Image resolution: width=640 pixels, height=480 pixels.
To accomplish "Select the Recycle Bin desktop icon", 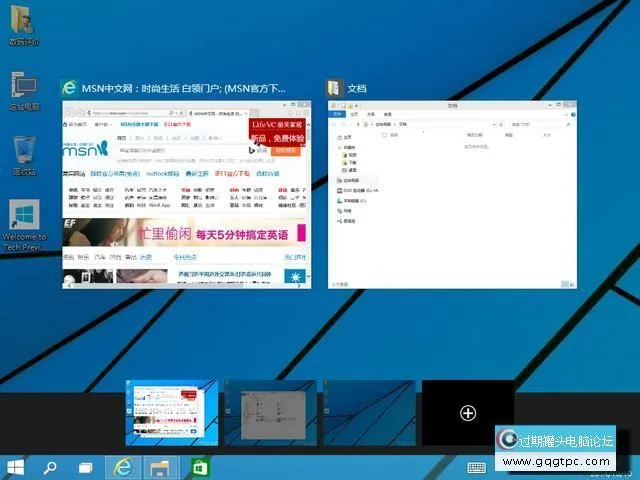I will coord(25,152).
